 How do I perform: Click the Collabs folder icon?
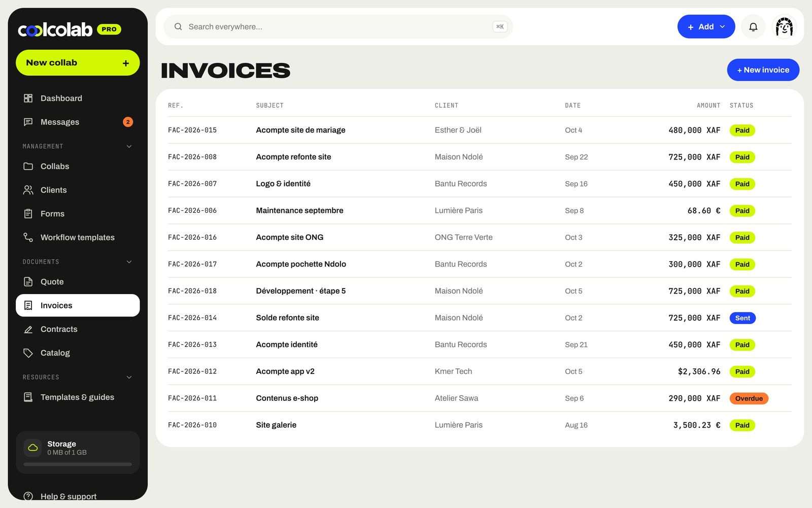tap(28, 166)
